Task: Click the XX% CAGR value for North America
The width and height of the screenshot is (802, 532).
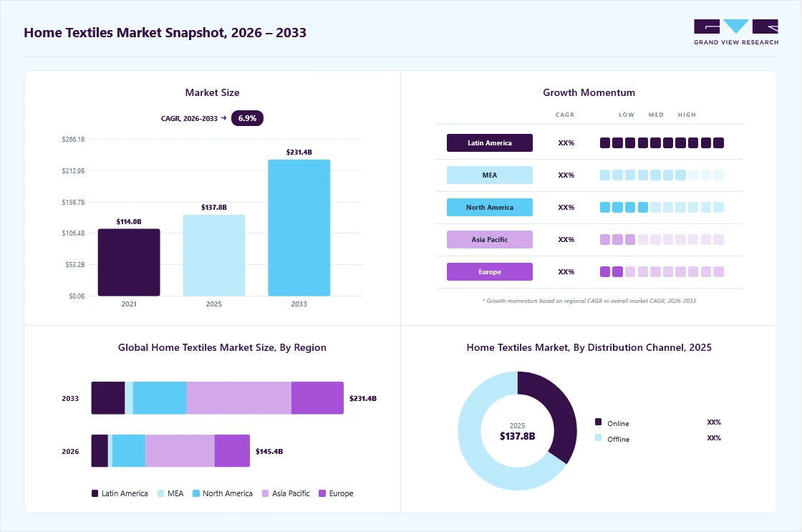Action: [x=566, y=207]
